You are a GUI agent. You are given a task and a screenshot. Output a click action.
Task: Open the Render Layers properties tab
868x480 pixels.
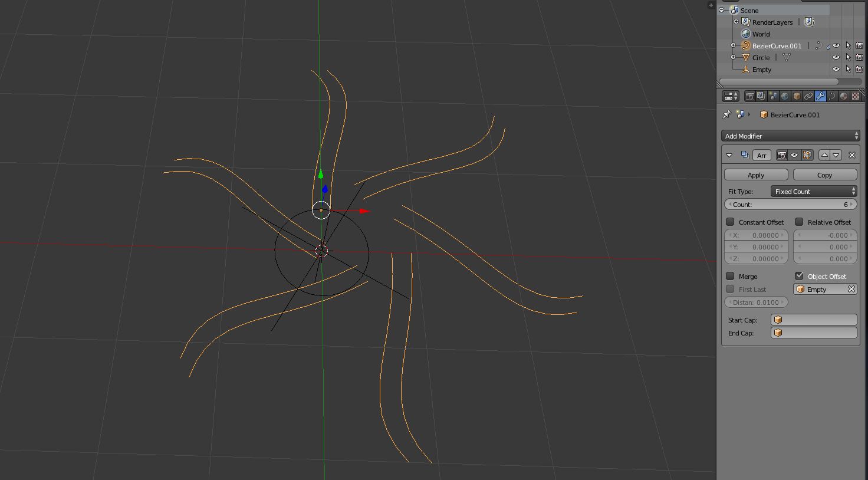[761, 96]
